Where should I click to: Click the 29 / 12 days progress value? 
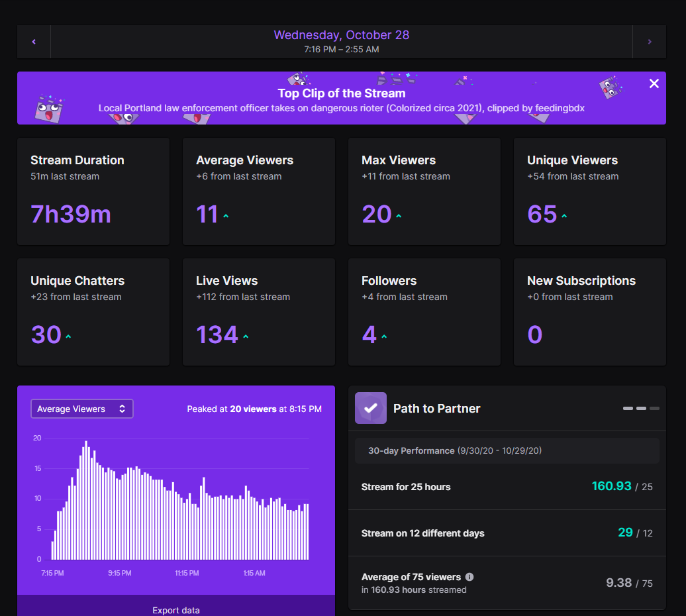[x=635, y=533]
